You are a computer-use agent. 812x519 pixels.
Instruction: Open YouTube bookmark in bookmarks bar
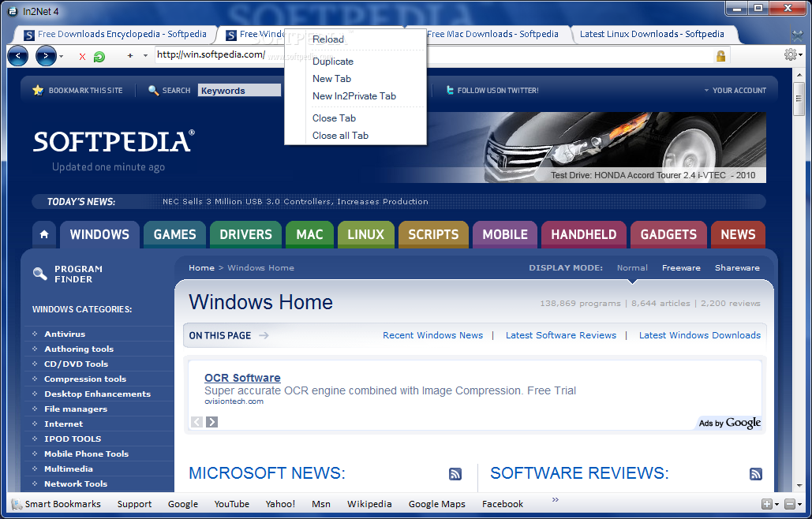(x=231, y=504)
